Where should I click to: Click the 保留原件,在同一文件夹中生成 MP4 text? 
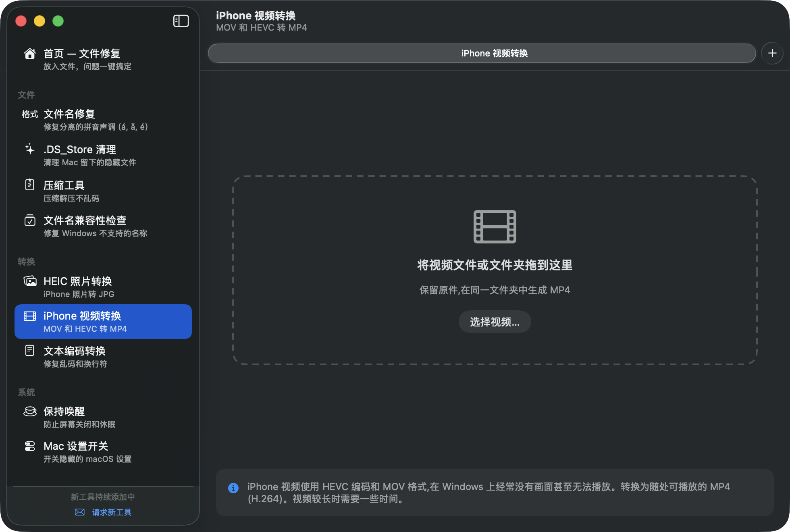[x=495, y=290]
